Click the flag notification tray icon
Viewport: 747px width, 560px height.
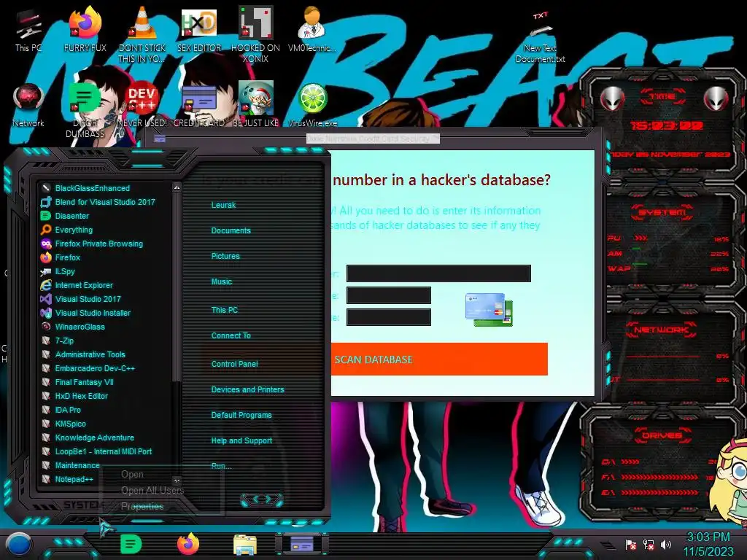630,544
